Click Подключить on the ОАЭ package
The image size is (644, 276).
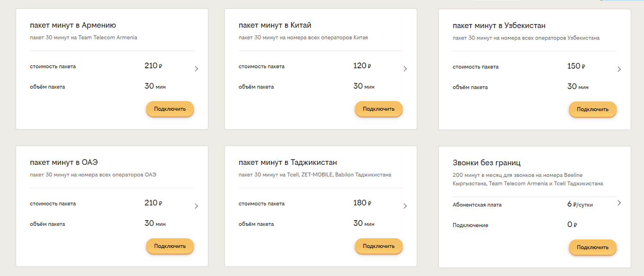[x=170, y=246]
